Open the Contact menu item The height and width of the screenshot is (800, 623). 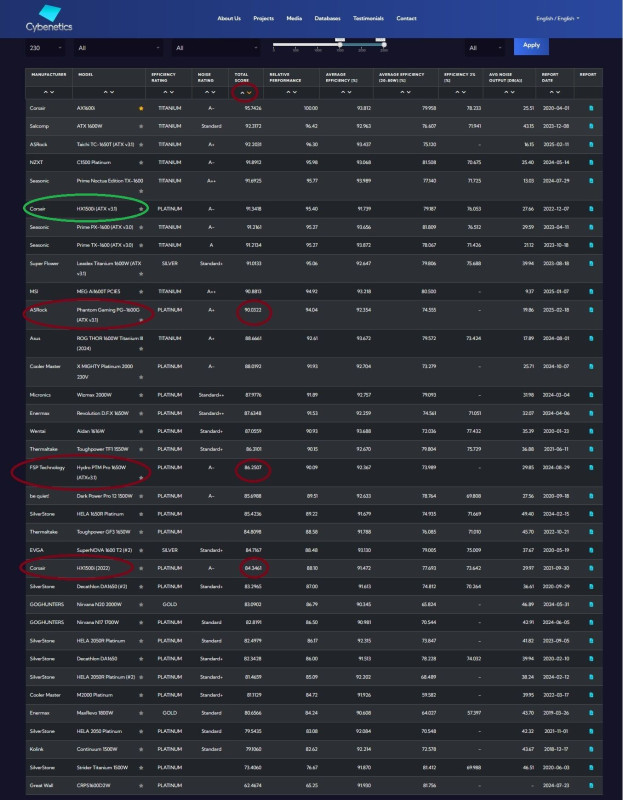pyautogui.click(x=406, y=18)
